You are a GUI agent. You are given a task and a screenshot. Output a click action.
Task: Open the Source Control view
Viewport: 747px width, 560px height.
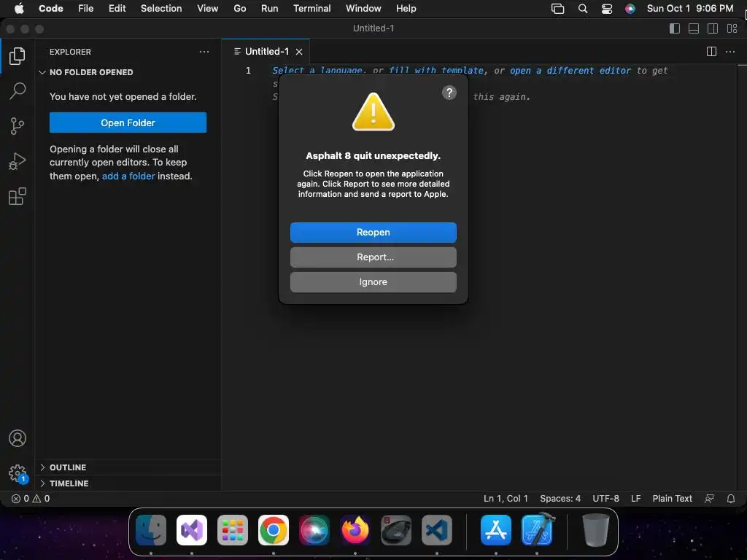click(x=18, y=126)
